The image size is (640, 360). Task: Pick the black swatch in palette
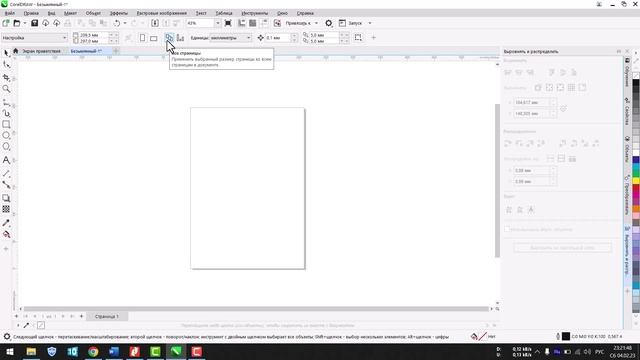point(636,82)
